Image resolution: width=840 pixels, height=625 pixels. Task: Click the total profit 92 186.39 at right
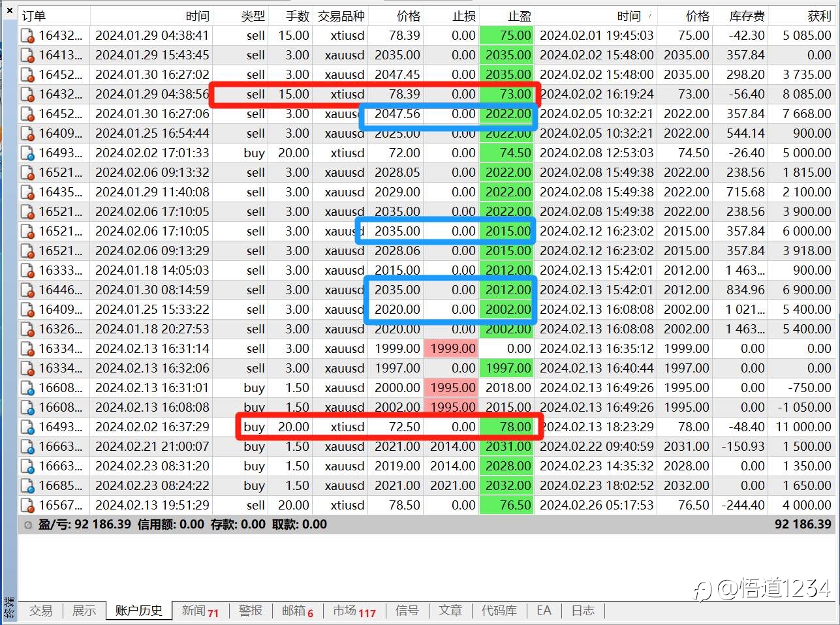click(803, 525)
